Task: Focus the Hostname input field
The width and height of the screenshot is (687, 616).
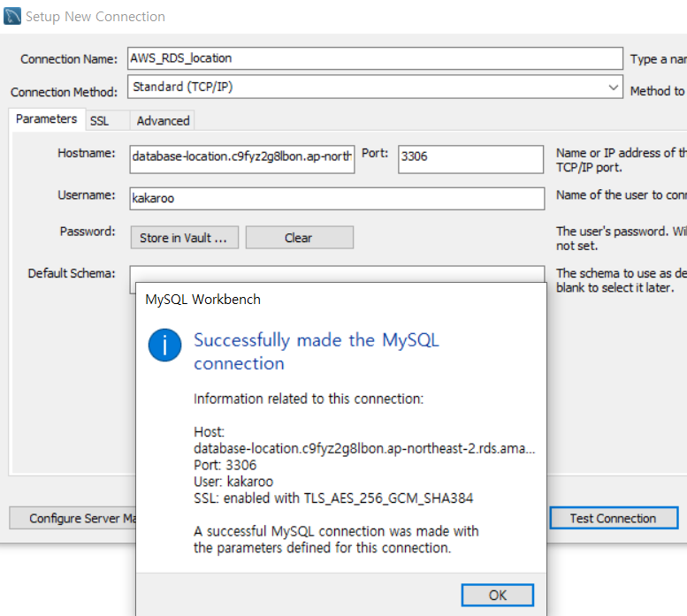Action: coord(242,160)
